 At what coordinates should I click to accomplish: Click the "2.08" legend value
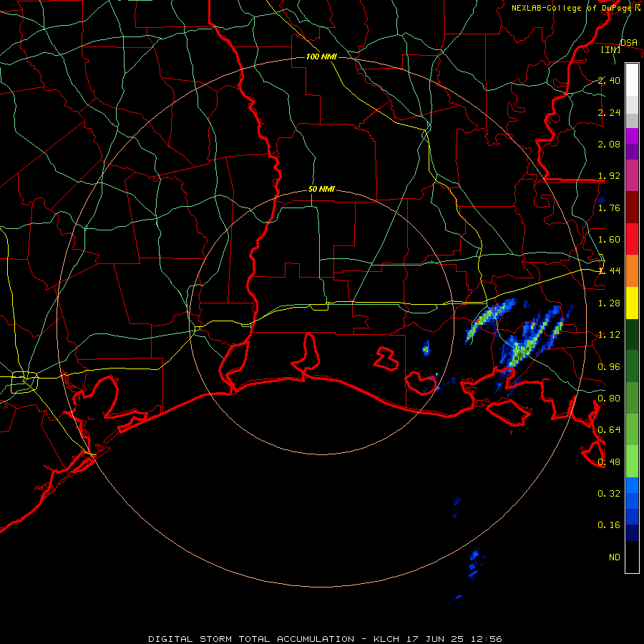609,144
